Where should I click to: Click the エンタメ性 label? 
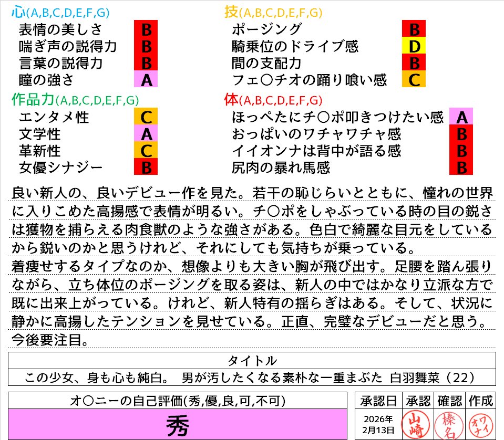click(x=54, y=117)
